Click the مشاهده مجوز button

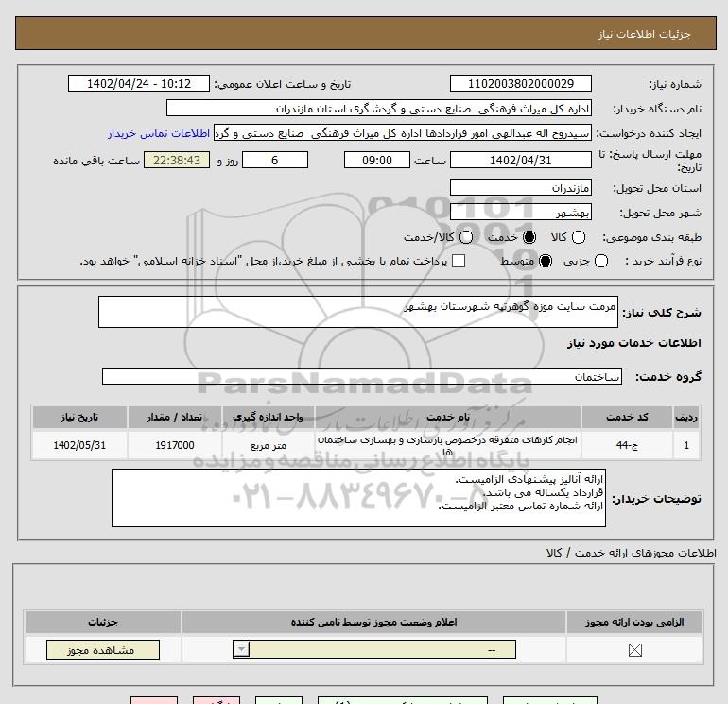[103, 650]
